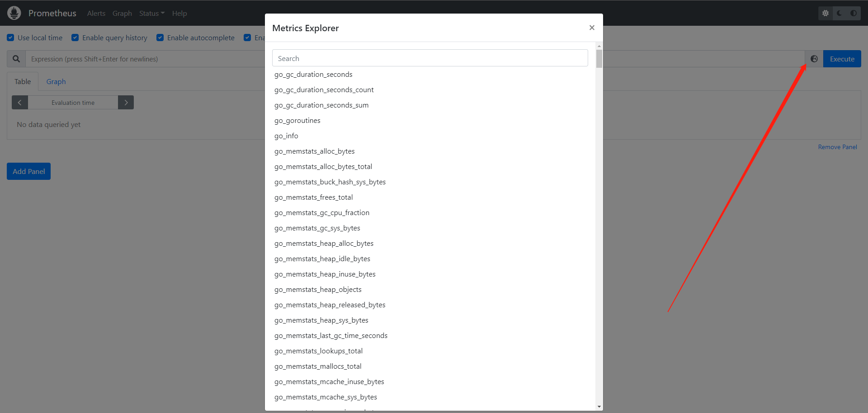Open the Alerts page from navbar
868x413 pixels.
(96, 13)
